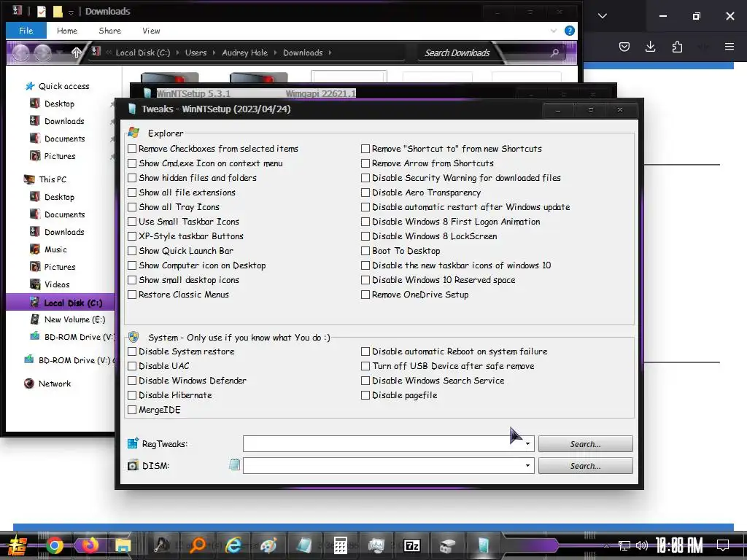Viewport: 747px width, 560px height.
Task: Open the Firefox extensions puzzle icon
Action: point(677,47)
